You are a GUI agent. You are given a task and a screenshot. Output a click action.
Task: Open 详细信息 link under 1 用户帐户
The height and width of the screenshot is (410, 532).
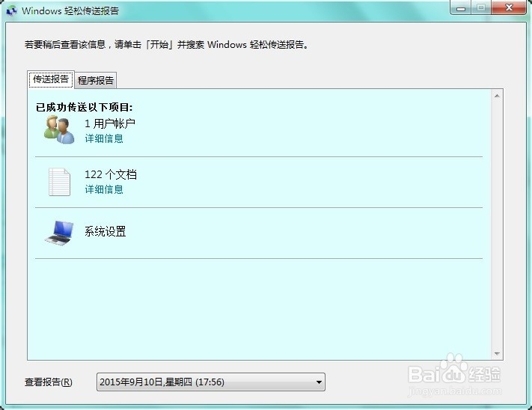[104, 138]
